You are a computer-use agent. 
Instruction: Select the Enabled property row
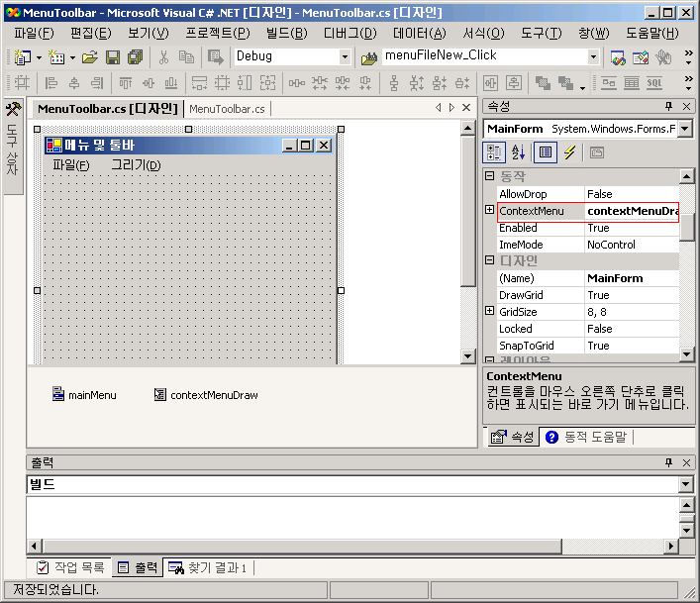588,228
